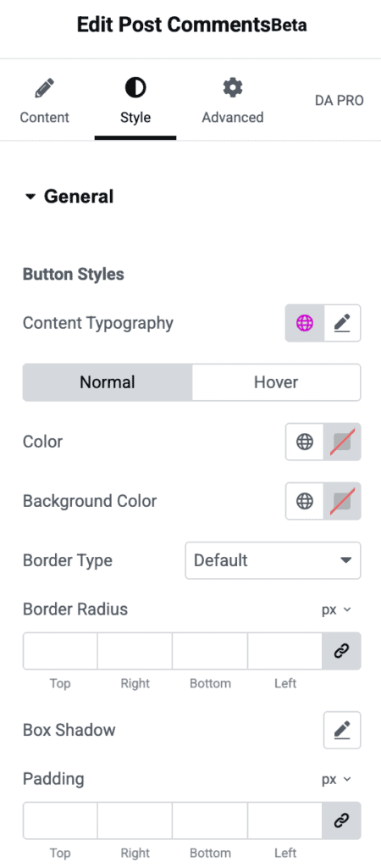Pick the button text Color swatch

342,442
